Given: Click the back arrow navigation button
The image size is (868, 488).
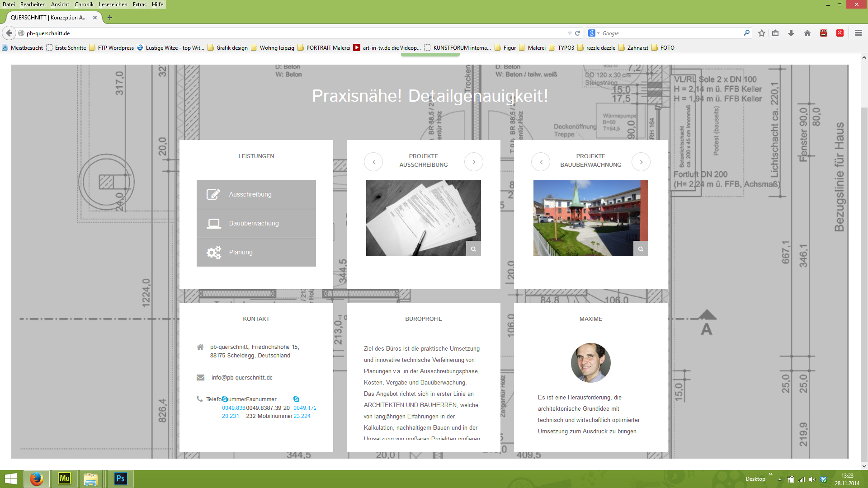Looking at the screenshot, I should [9, 33].
